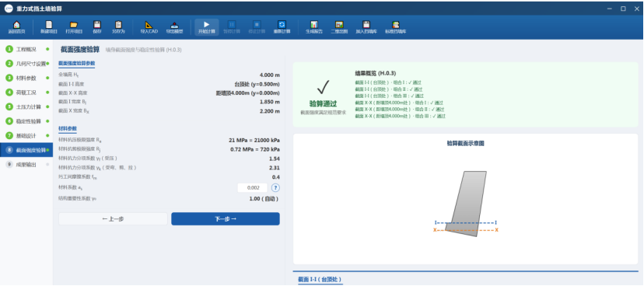Click the 上一步 previous button
This screenshot has height=286, width=644.
click(113, 218)
